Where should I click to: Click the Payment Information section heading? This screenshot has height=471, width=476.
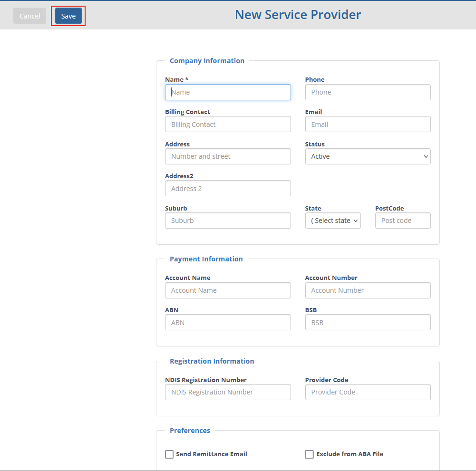[206, 259]
